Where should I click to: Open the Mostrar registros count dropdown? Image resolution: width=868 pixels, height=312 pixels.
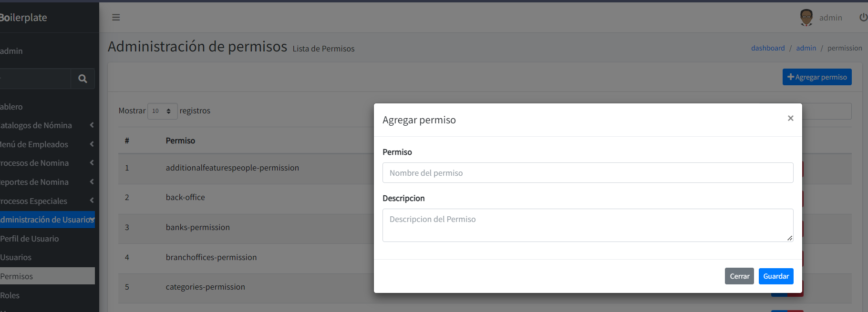162,111
